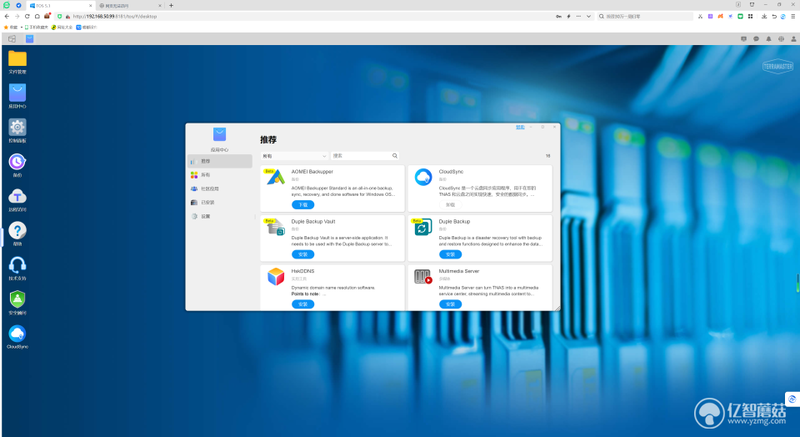The height and width of the screenshot is (437, 800).
Task: Open the TOS user account icon
Action: [x=793, y=39]
